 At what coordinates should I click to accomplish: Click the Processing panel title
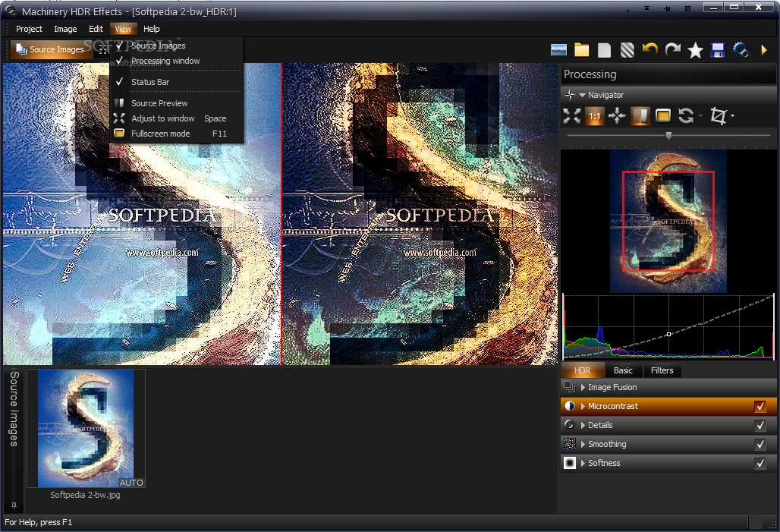pos(590,74)
